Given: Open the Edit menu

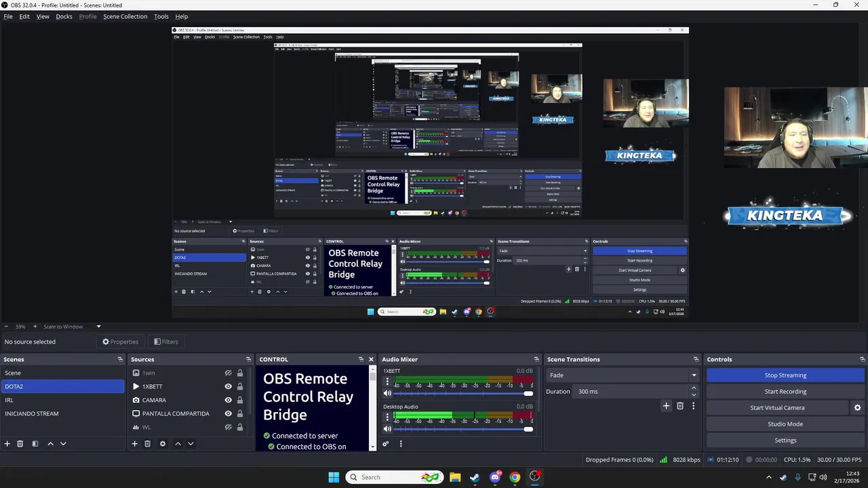Looking at the screenshot, I should [24, 16].
